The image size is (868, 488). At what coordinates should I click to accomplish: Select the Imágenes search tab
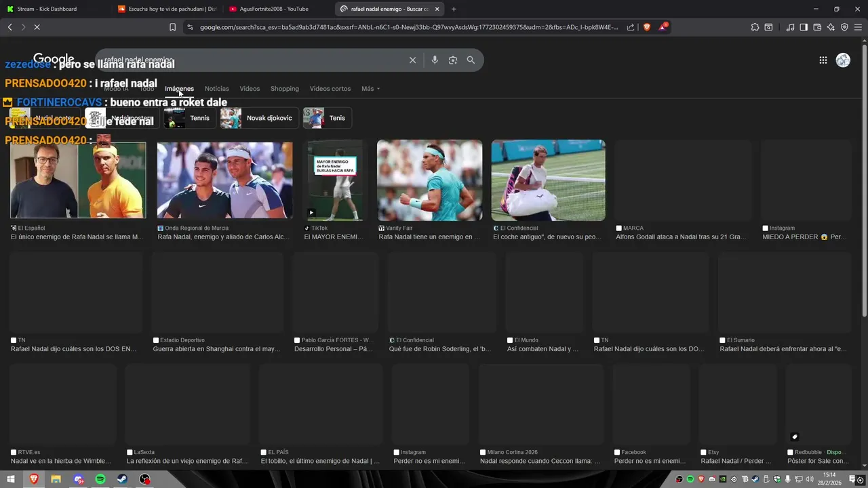(179, 89)
